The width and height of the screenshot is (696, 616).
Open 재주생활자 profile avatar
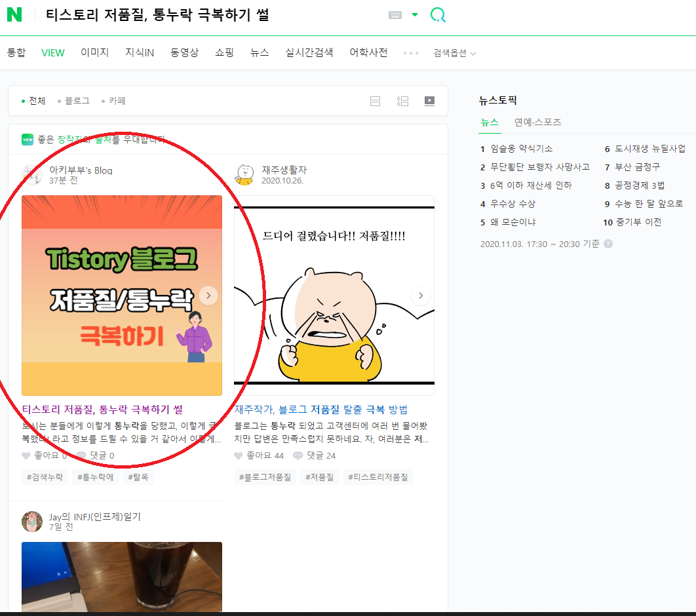244,175
